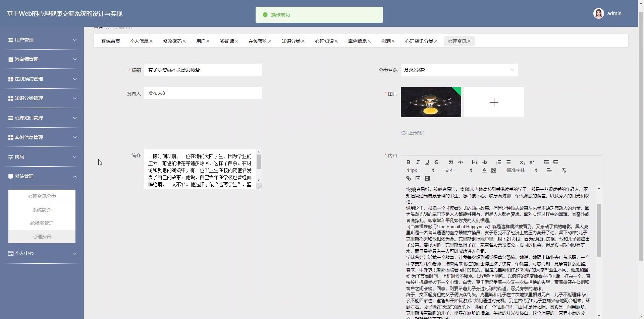The width and height of the screenshot is (644, 319).
Task: Choose the text color picker
Action: [x=484, y=170]
